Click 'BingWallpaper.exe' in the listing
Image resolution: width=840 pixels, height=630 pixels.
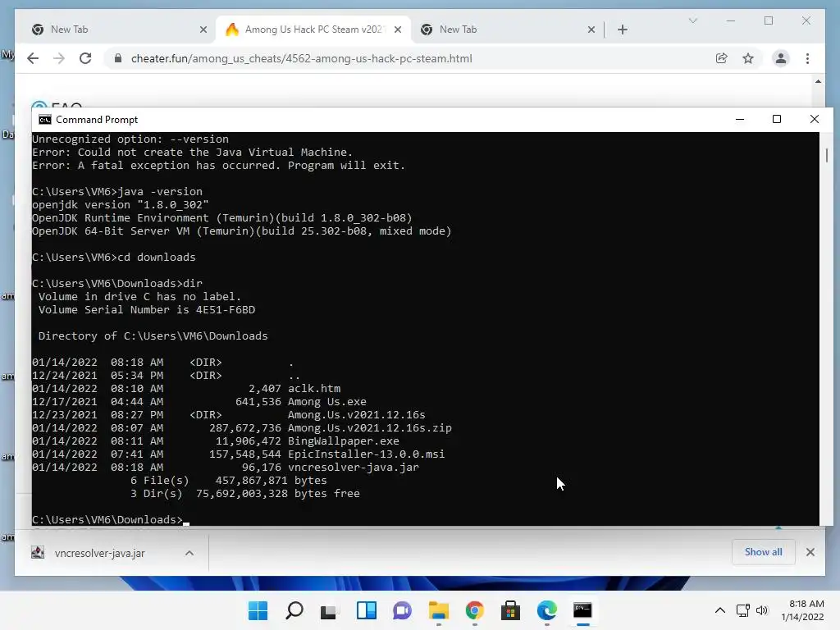click(344, 441)
